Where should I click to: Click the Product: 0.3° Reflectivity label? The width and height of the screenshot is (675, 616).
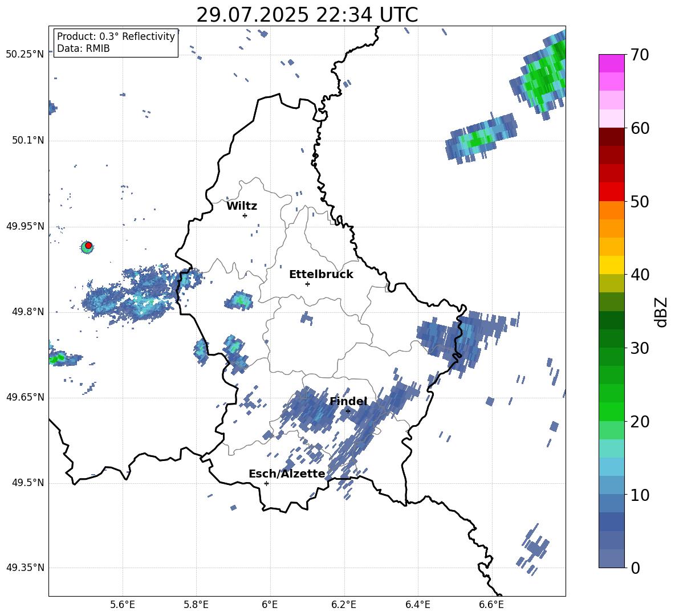click(x=116, y=36)
